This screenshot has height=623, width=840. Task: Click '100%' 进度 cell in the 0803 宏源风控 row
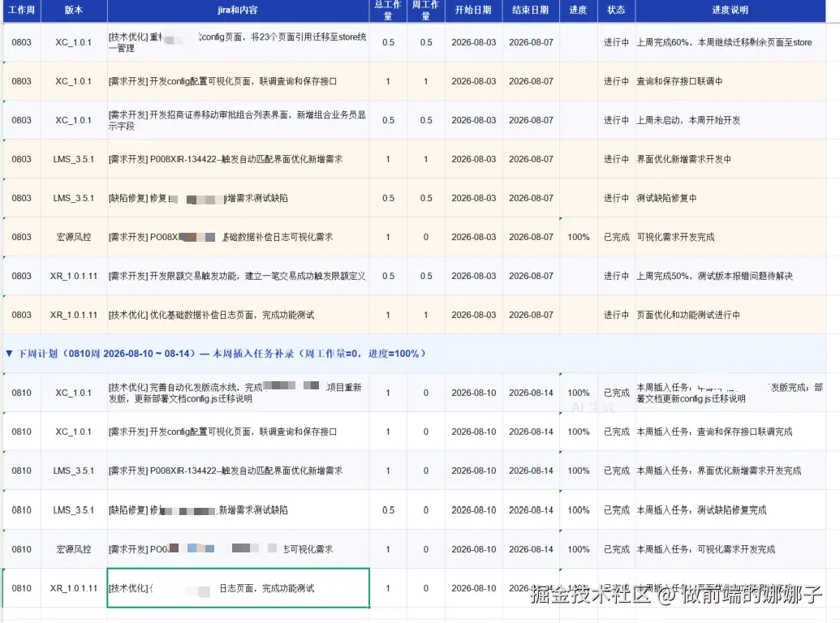pyautogui.click(x=579, y=237)
